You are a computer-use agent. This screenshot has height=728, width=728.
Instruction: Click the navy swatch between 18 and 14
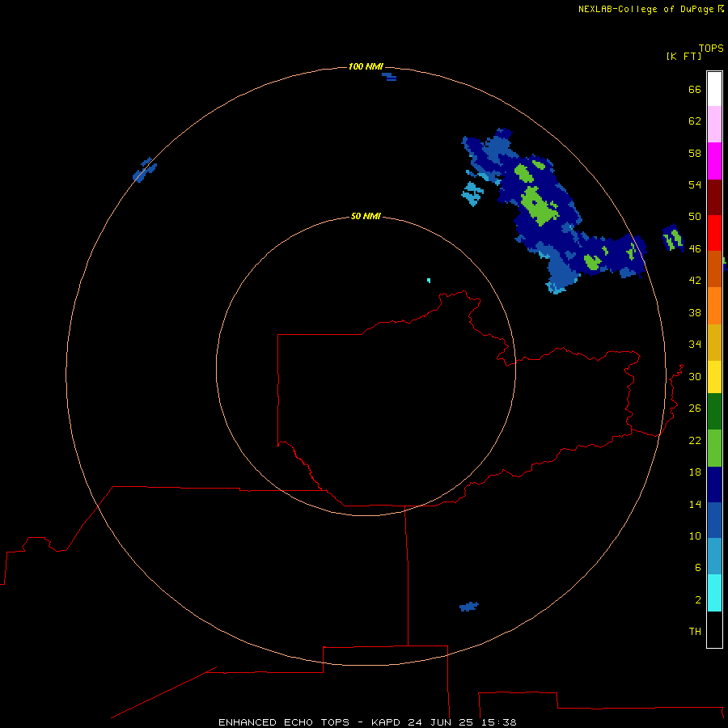[714, 485]
